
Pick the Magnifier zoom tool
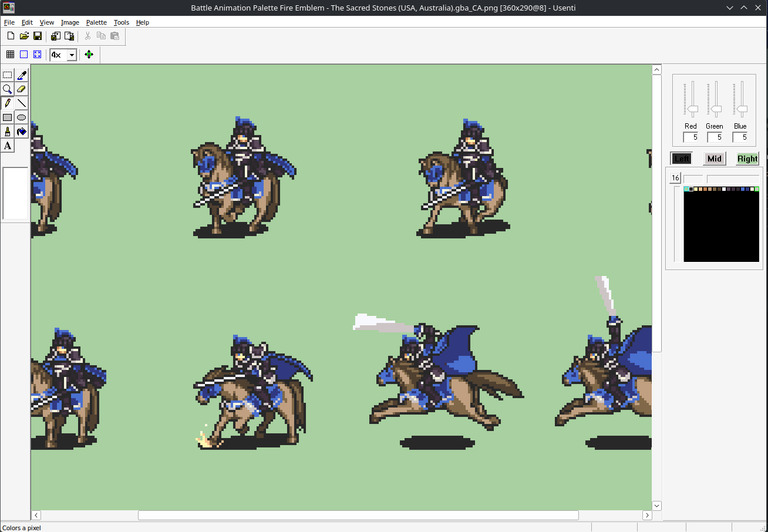coord(8,89)
